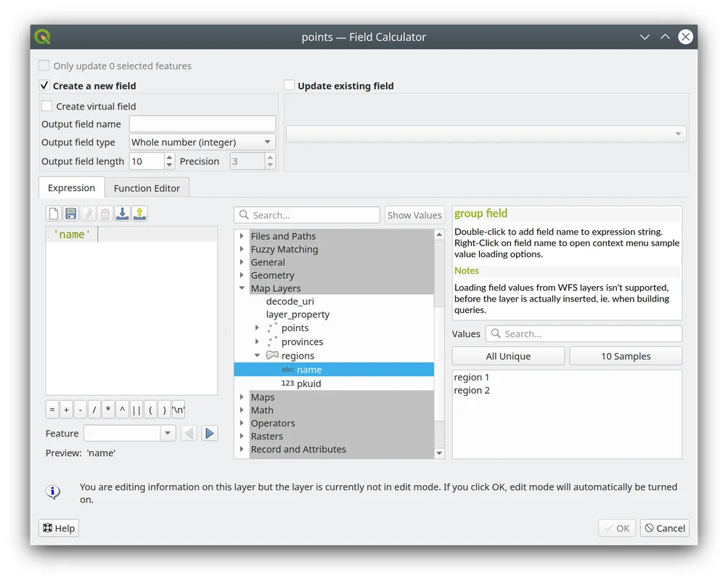The width and height of the screenshot is (728, 581).
Task: Click the import user expressions icon
Action: (123, 214)
